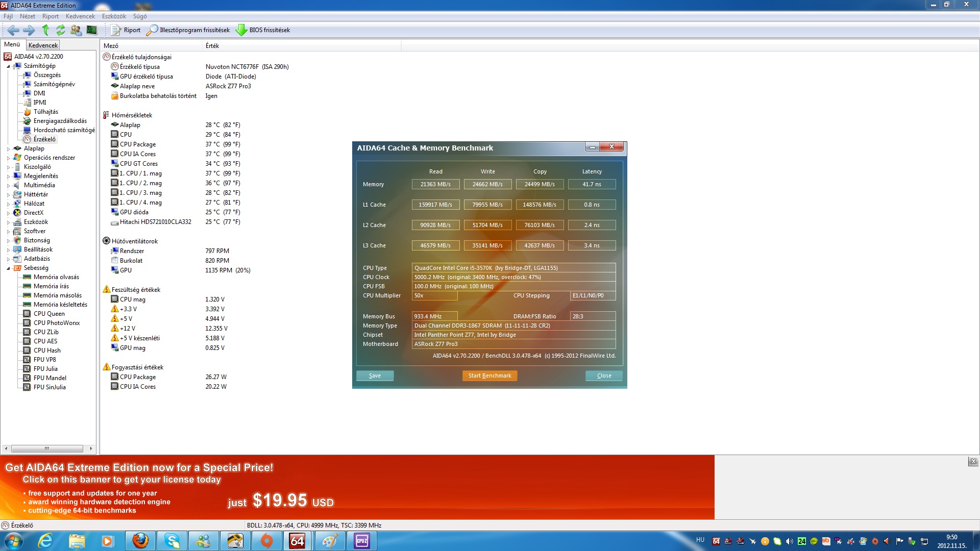Screen dimensions: 980x551
Task: Click the Paint taskbar icon
Action: click(330, 541)
